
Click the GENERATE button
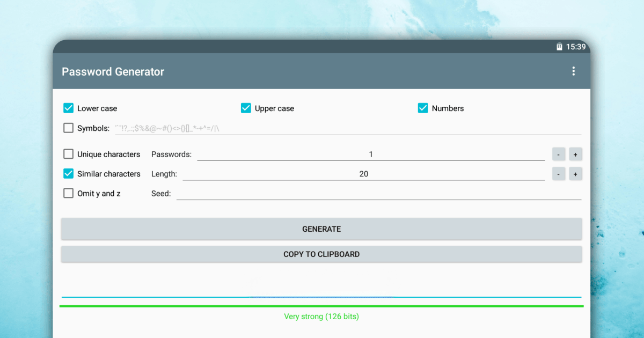(321, 229)
